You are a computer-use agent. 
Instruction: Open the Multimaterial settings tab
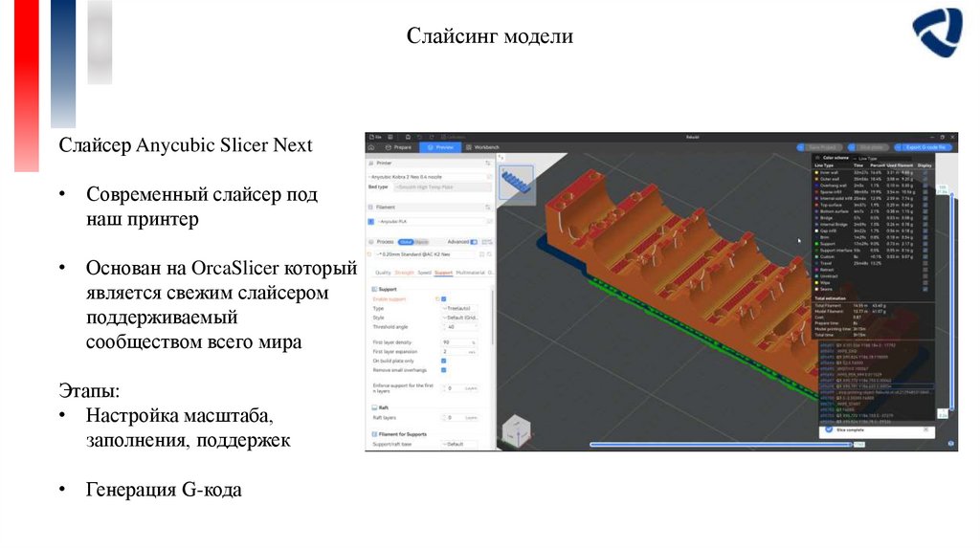(x=471, y=273)
